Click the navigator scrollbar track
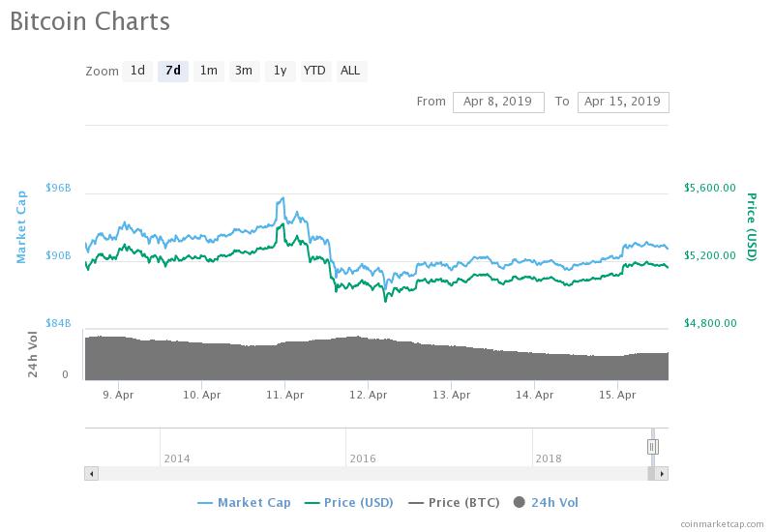Screen dimensions: 774x532 coord(368,474)
